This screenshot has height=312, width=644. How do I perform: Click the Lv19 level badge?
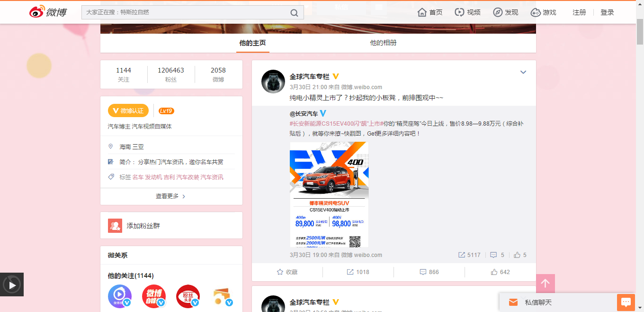(166, 111)
